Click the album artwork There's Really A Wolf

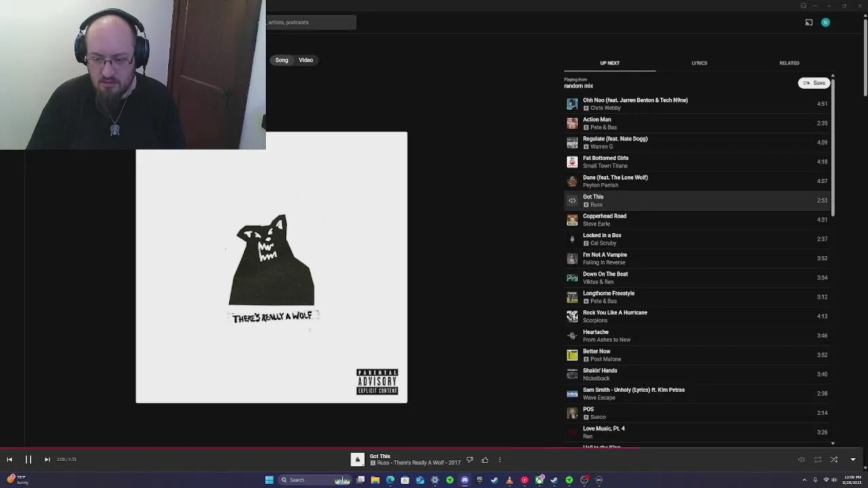[271, 268]
